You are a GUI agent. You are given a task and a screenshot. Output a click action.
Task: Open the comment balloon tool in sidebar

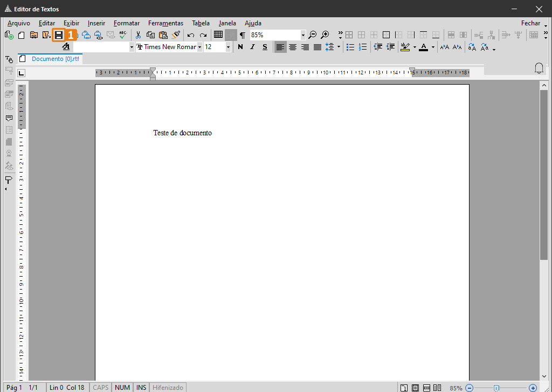(x=9, y=118)
